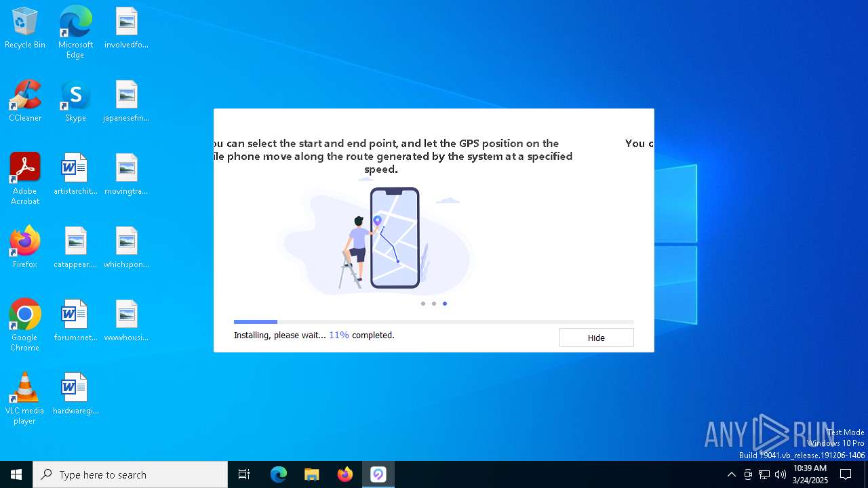Open the VLC media player shortcut
This screenshot has height=488, width=868.
click(x=25, y=399)
